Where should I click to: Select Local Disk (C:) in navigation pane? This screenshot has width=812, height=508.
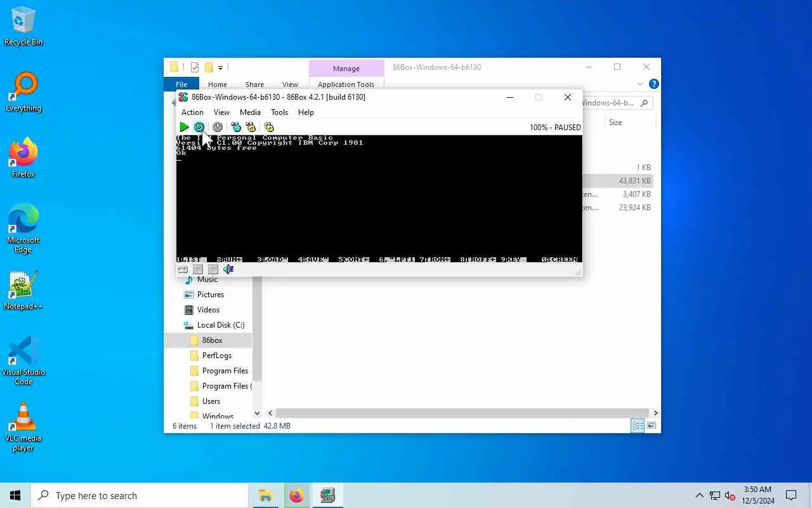pos(220,325)
